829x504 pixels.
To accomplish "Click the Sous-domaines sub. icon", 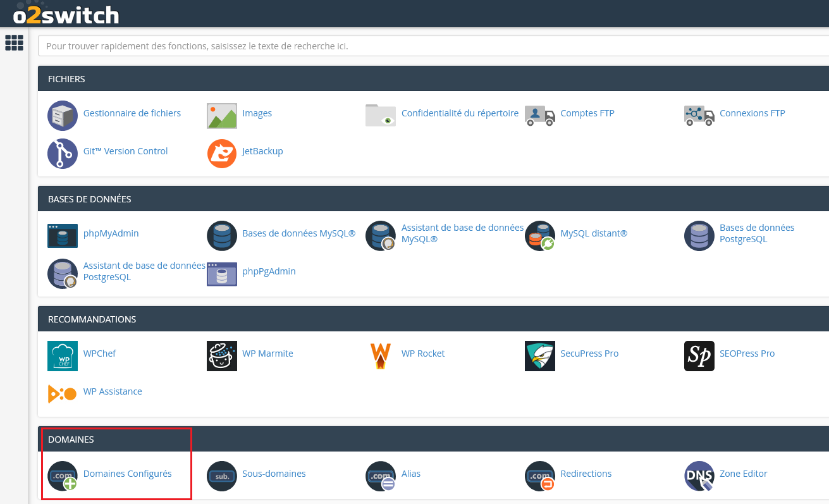I will 222,476.
